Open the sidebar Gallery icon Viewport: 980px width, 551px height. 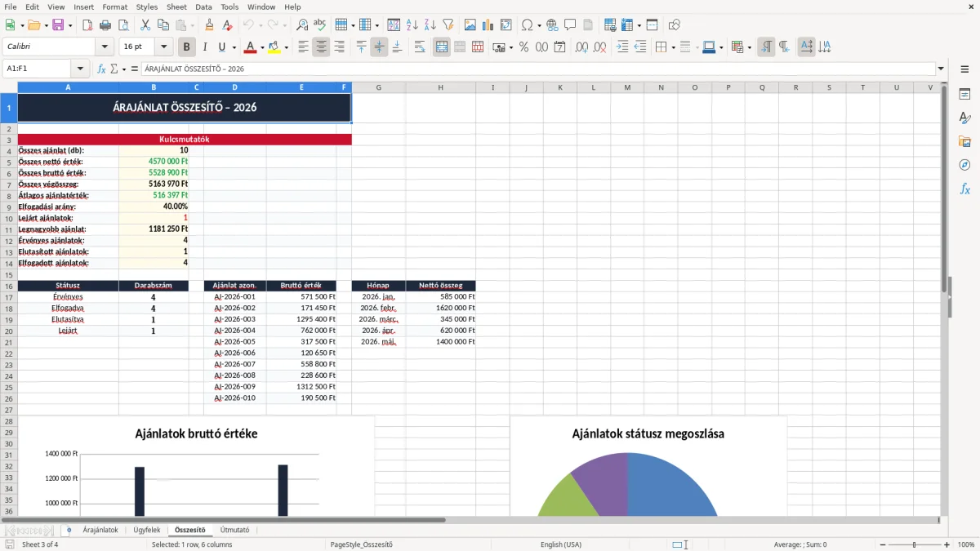pyautogui.click(x=964, y=141)
